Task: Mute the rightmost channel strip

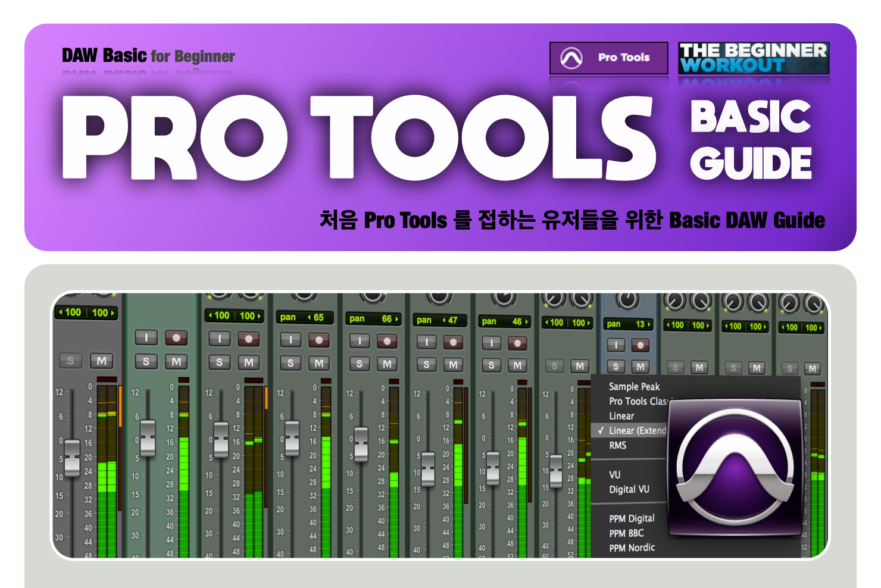Action: (813, 368)
